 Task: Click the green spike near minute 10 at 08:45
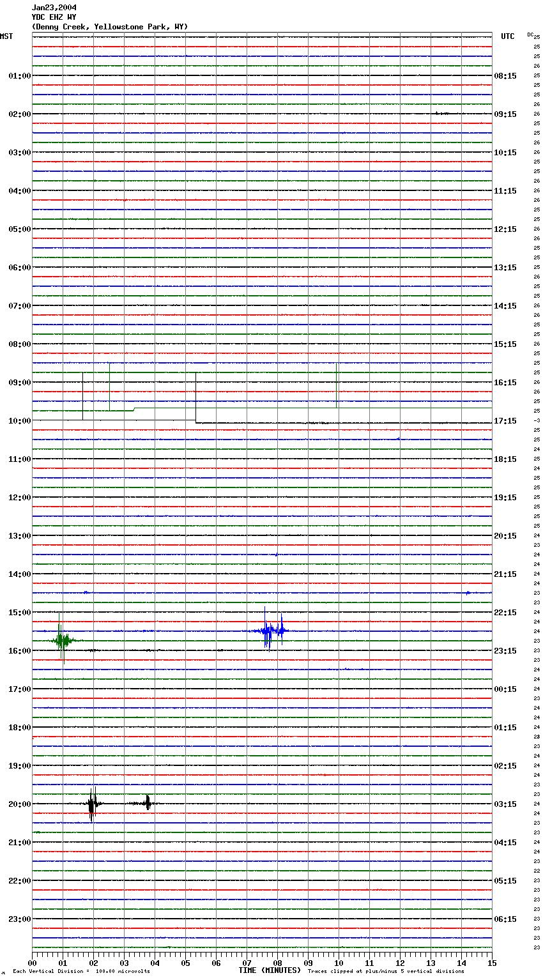point(337,385)
